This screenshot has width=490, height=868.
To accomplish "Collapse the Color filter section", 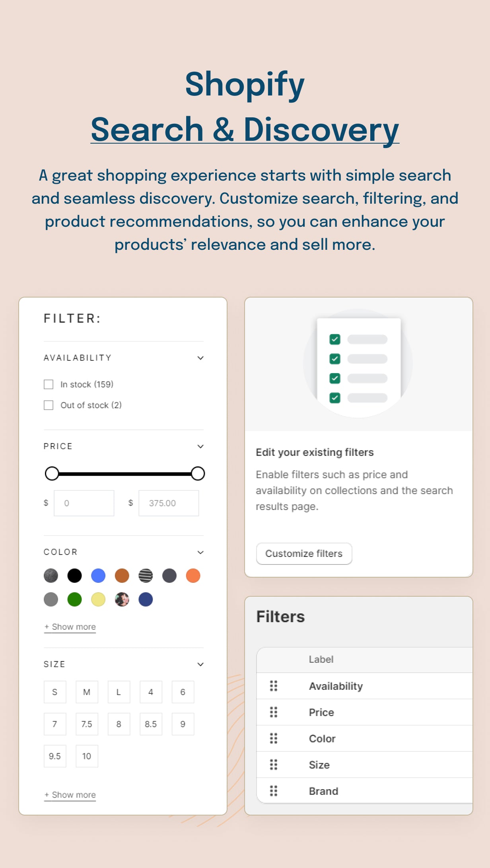I will click(x=200, y=552).
